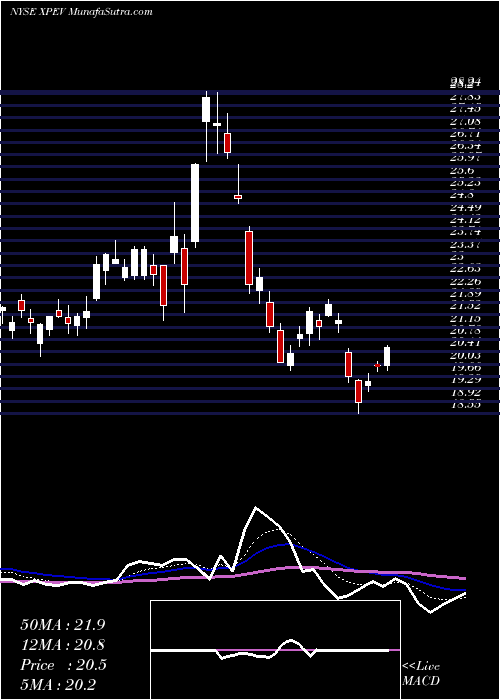Image resolution: width=500 pixels, height=700 pixels.
Task: Click the 27.08 price axis label
Action: [x=465, y=121]
